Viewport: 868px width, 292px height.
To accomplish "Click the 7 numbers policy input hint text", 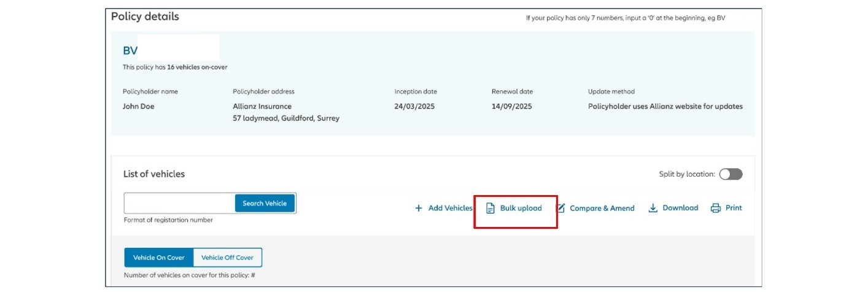I will click(x=626, y=18).
